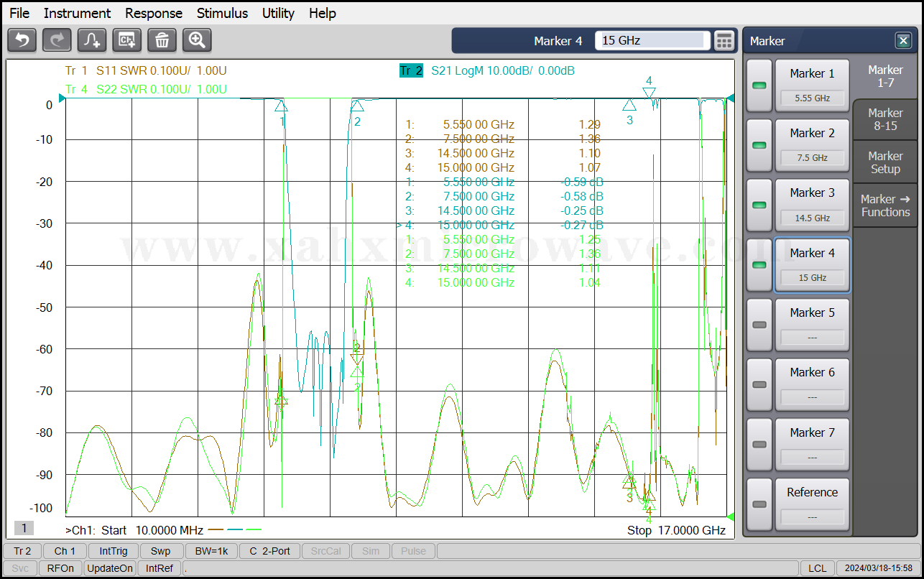Click the Marker 4 frequency input field
Image resolution: width=924 pixels, height=579 pixels.
[652, 41]
